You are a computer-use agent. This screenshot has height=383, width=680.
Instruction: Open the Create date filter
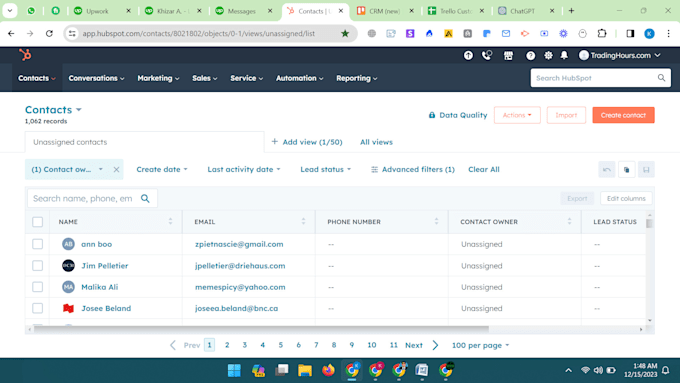[x=162, y=170]
